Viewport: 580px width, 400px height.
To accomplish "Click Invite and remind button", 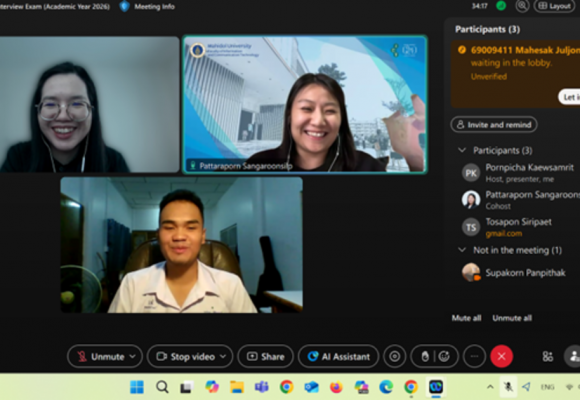I will pyautogui.click(x=494, y=125).
